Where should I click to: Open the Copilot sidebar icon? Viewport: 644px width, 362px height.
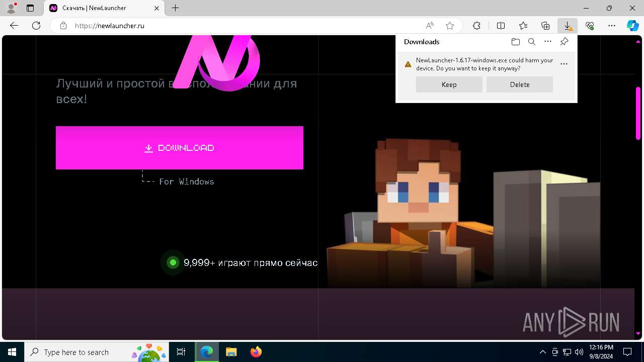[633, 26]
